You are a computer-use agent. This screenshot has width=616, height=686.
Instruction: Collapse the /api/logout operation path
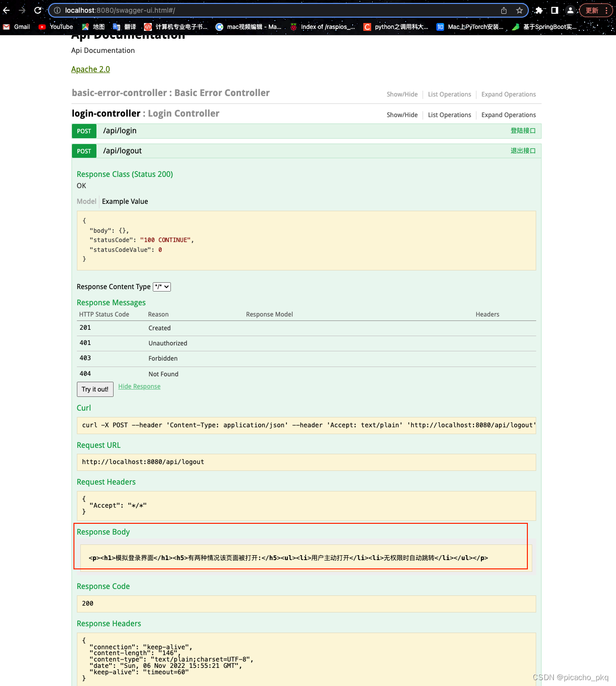click(x=122, y=151)
